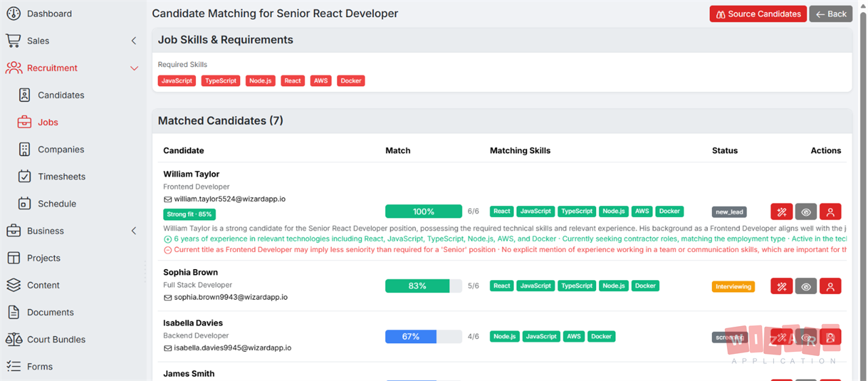Expand the Business menu chevron
The image size is (868, 381).
click(134, 230)
